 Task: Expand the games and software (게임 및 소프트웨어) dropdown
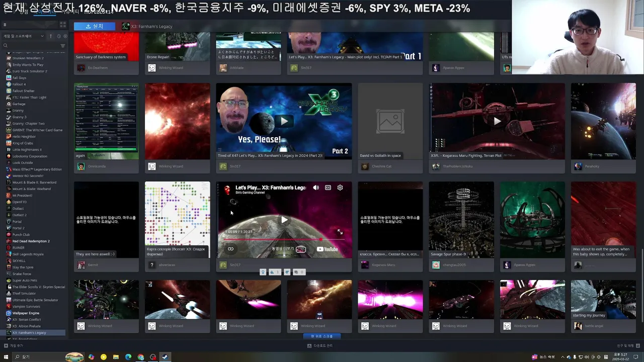click(23, 36)
